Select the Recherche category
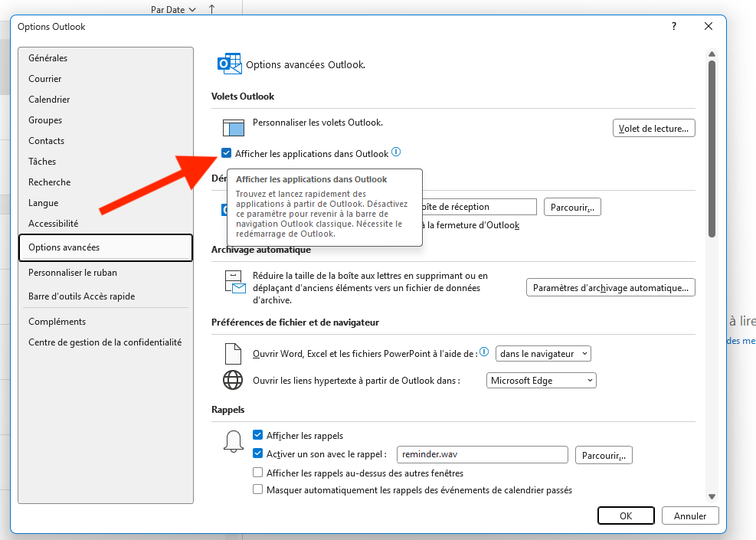 [x=106, y=182]
